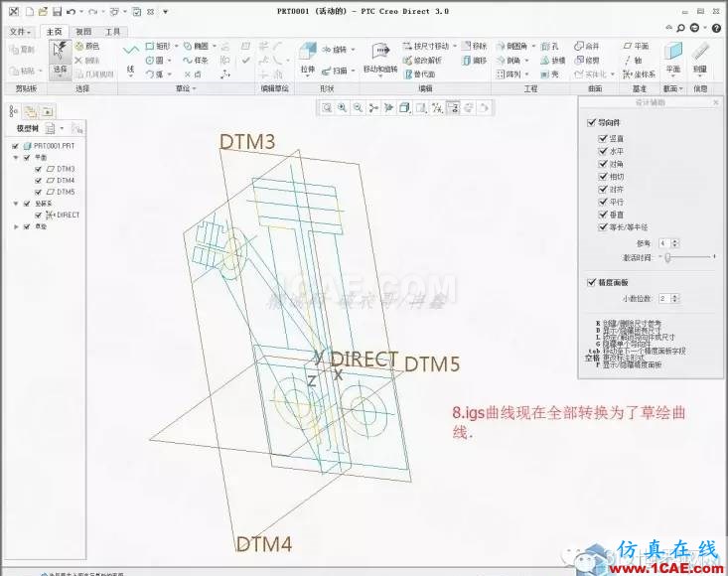The height and width of the screenshot is (576, 728).
Task: Open the 倒角 (Chamfer) dropdown arrow
Action: (527, 61)
